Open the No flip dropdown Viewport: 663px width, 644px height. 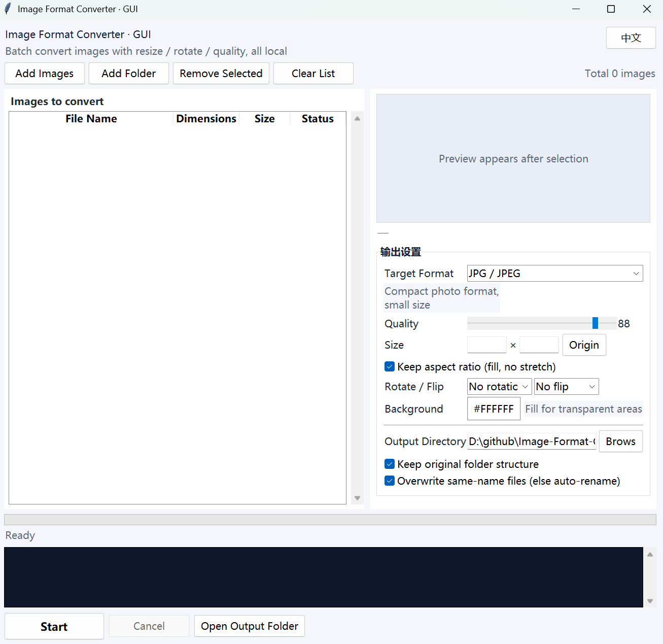point(567,387)
